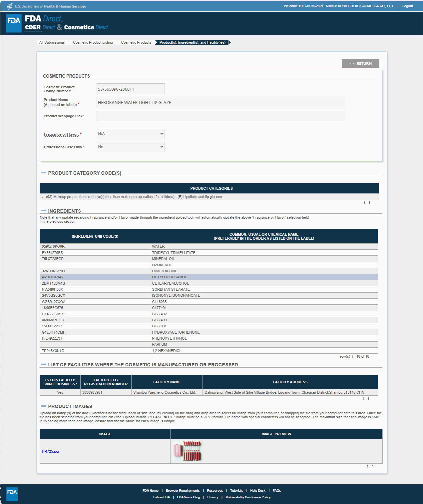Click the Logout link
423x504 pixels.
point(407,6)
